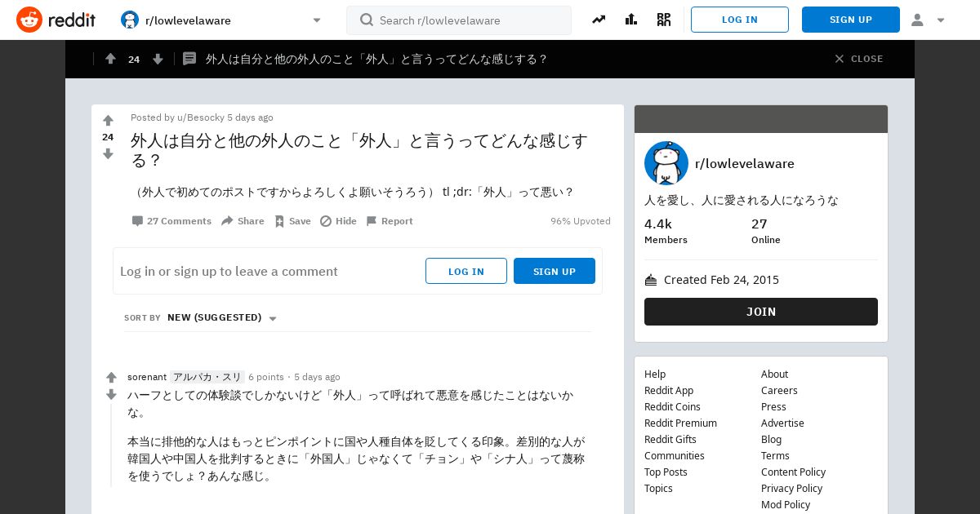Open the Press footer link
980x514 pixels.
(x=773, y=406)
